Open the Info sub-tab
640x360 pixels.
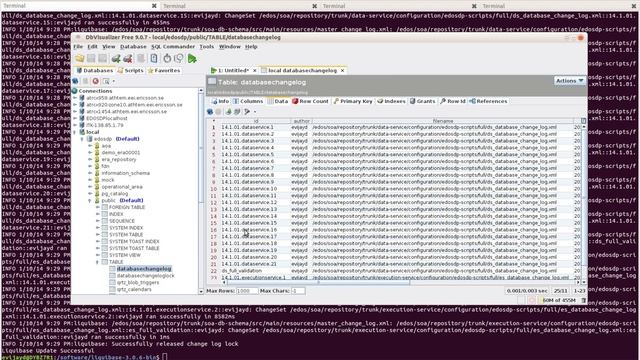[x=220, y=101]
